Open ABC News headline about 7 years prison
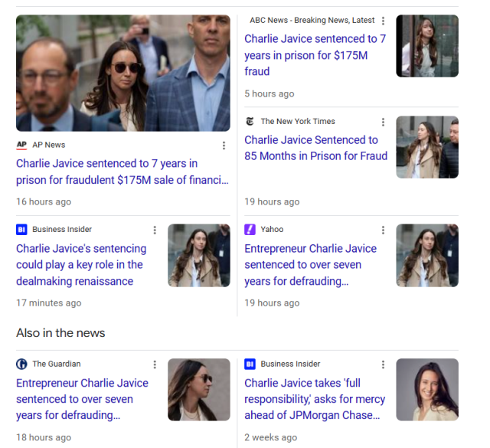This screenshot has height=448, width=490. 315,55
